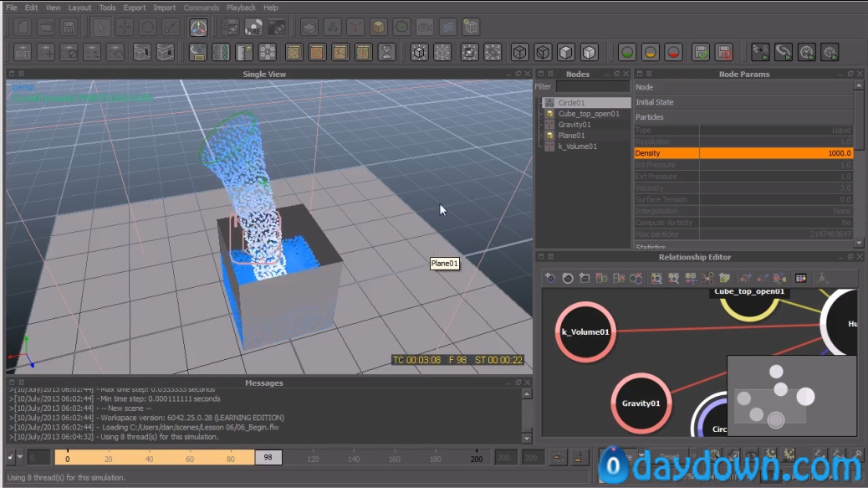Click the ruler with cube icon
The image size is (868, 488).
pyautogui.click(x=244, y=53)
